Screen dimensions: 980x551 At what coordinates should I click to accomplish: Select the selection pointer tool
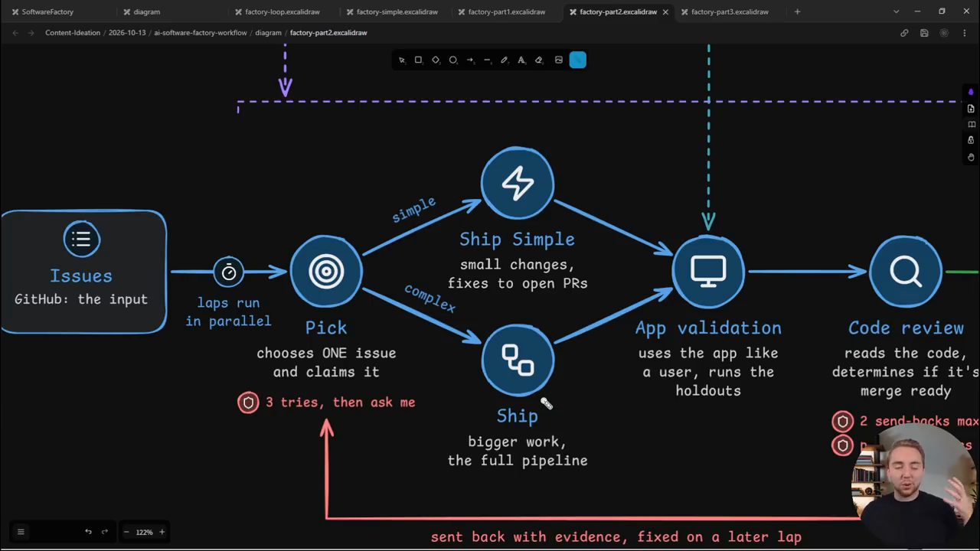(x=402, y=60)
